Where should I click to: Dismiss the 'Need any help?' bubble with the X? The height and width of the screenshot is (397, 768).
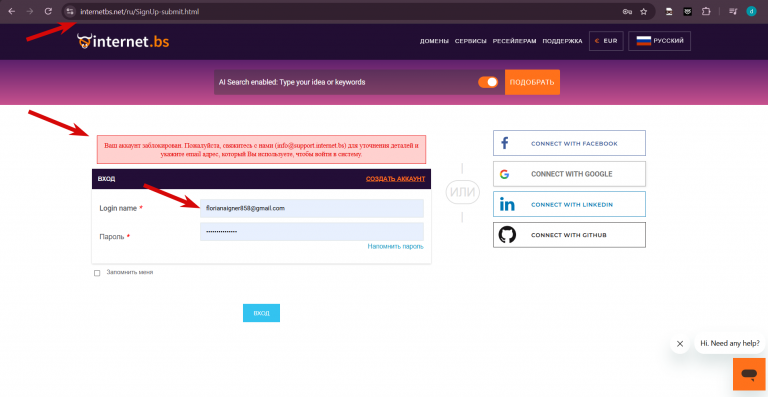pyautogui.click(x=680, y=344)
